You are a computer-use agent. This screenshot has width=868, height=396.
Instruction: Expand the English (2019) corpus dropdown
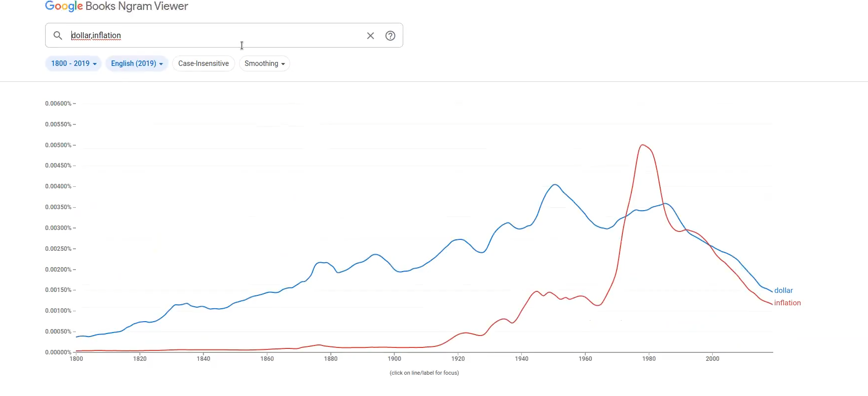tap(137, 63)
